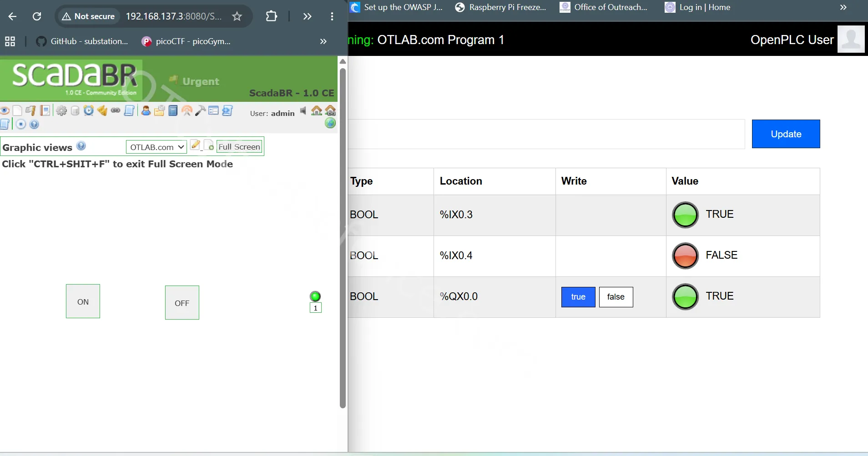Edit the selected view with pencil icon
The width and height of the screenshot is (868, 456).
point(195,145)
